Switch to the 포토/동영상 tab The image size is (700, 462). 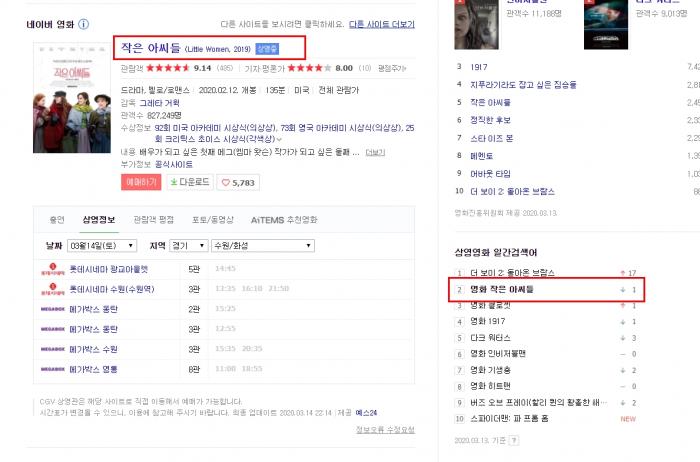(212, 220)
